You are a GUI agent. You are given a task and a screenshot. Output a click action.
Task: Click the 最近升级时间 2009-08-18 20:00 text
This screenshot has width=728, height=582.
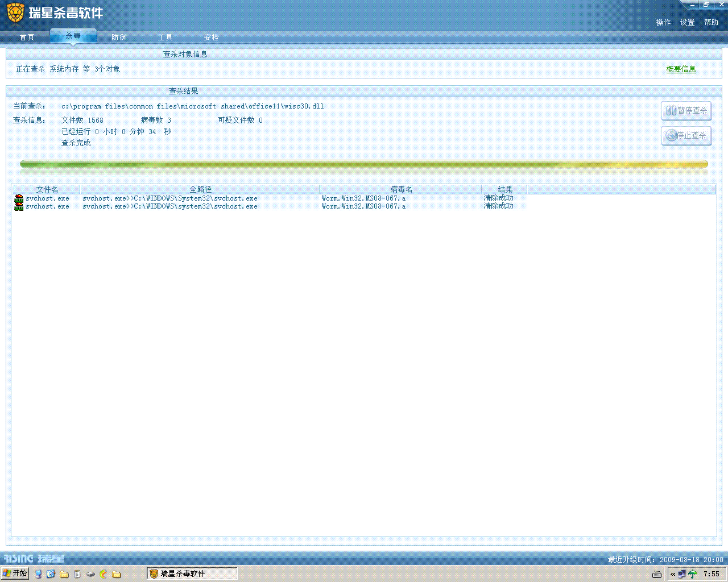coord(665,560)
